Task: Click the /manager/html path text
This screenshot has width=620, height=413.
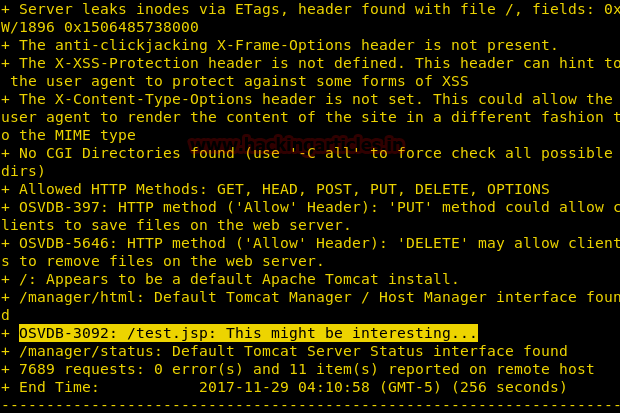Action: point(81,297)
